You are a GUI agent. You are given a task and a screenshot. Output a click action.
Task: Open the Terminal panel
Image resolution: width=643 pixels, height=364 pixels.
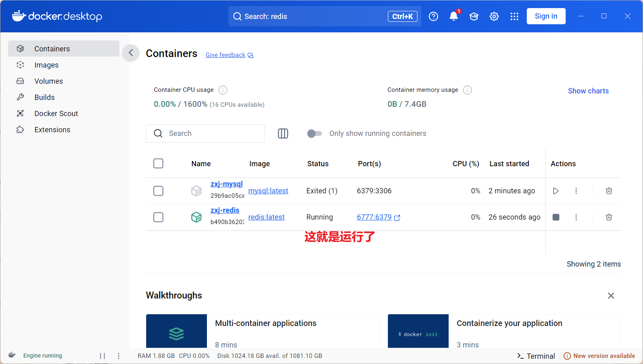[536, 356]
